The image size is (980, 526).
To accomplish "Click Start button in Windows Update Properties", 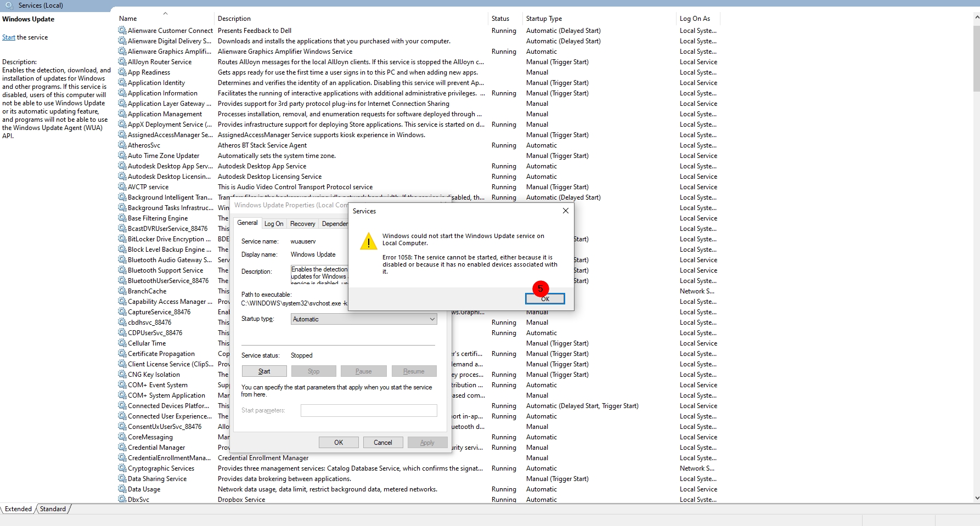I will coord(264,371).
